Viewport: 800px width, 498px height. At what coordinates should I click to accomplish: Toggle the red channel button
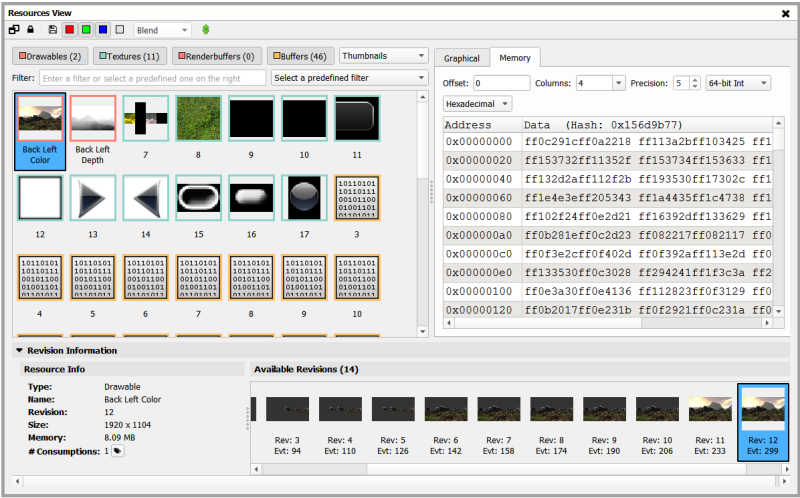pos(69,30)
